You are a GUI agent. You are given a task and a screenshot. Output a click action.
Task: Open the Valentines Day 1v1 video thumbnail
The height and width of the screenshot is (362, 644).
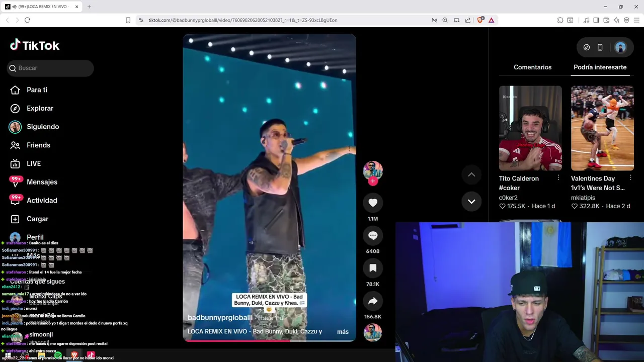602,128
